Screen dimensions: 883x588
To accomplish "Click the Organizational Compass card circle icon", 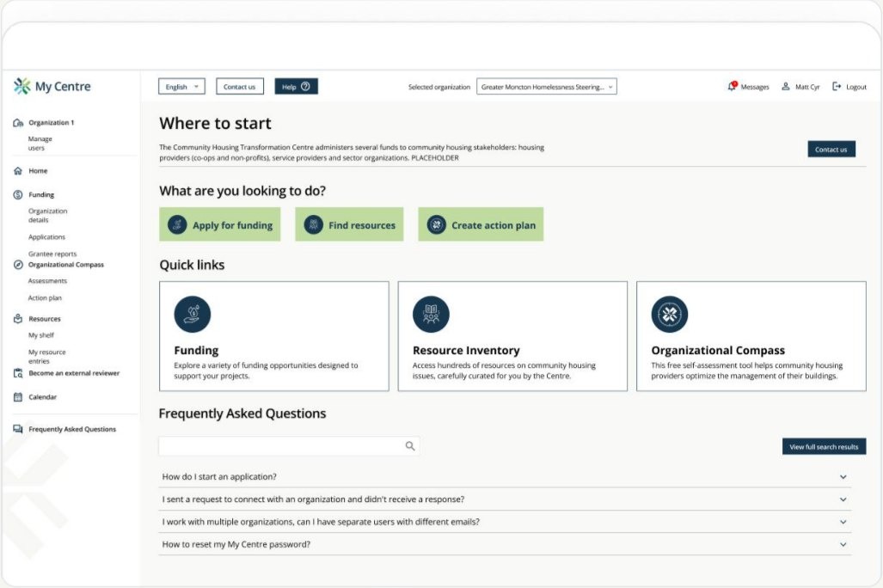I will [x=670, y=315].
